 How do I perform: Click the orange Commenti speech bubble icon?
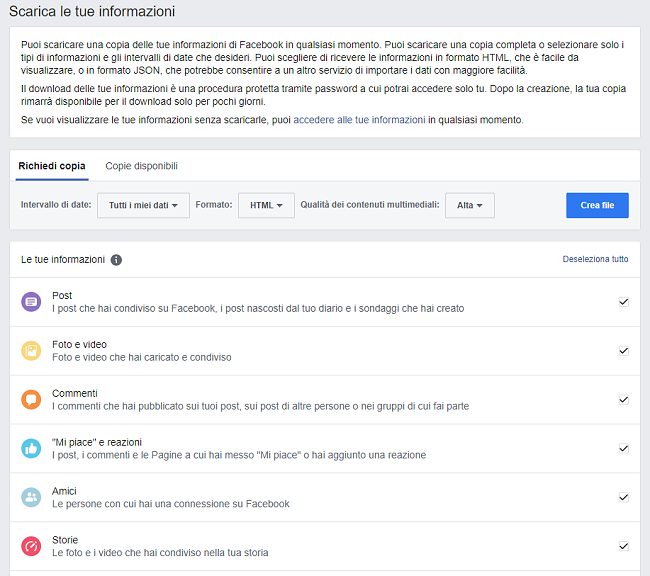point(31,400)
